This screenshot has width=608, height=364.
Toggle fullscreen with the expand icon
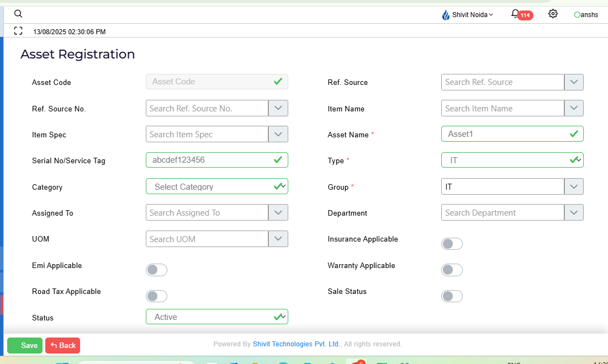pyautogui.click(x=18, y=31)
